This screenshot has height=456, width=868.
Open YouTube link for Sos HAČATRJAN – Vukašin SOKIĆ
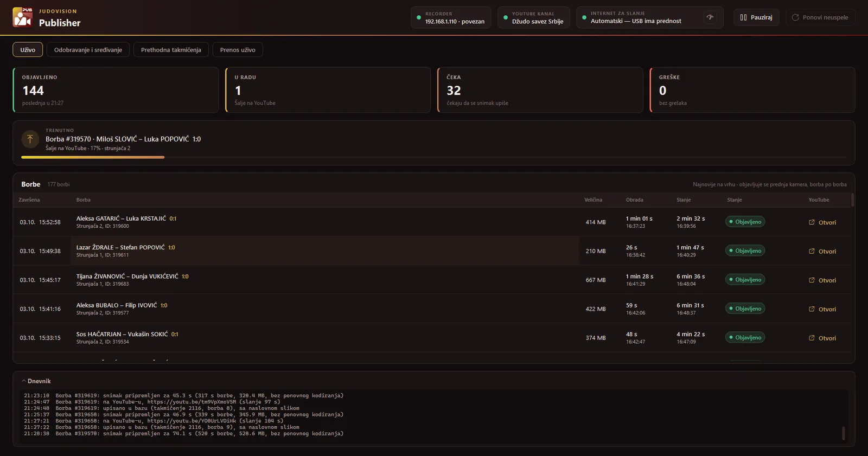[822, 338]
